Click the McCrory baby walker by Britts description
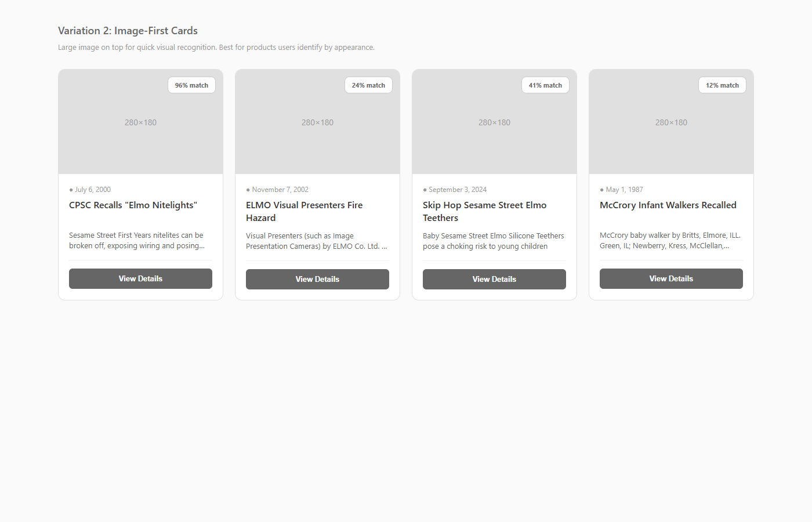Screen dimensions: 812x522 [x=670, y=241]
